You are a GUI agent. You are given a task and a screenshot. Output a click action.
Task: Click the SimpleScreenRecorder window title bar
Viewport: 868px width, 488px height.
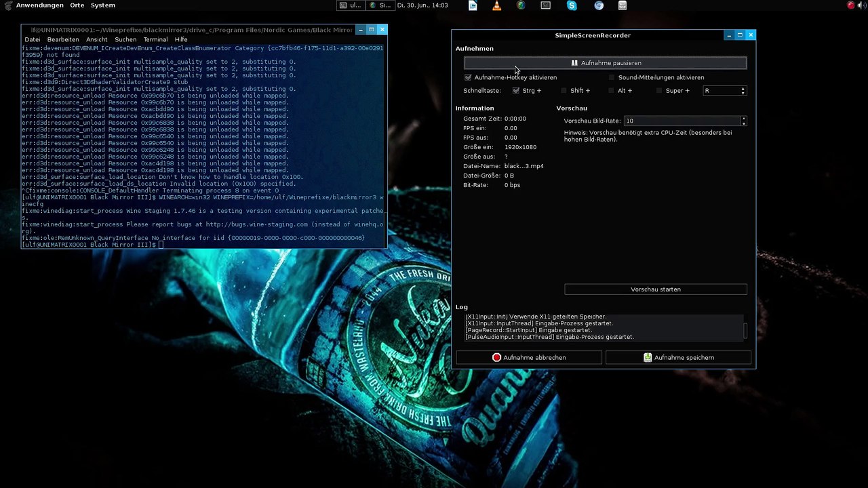point(592,35)
